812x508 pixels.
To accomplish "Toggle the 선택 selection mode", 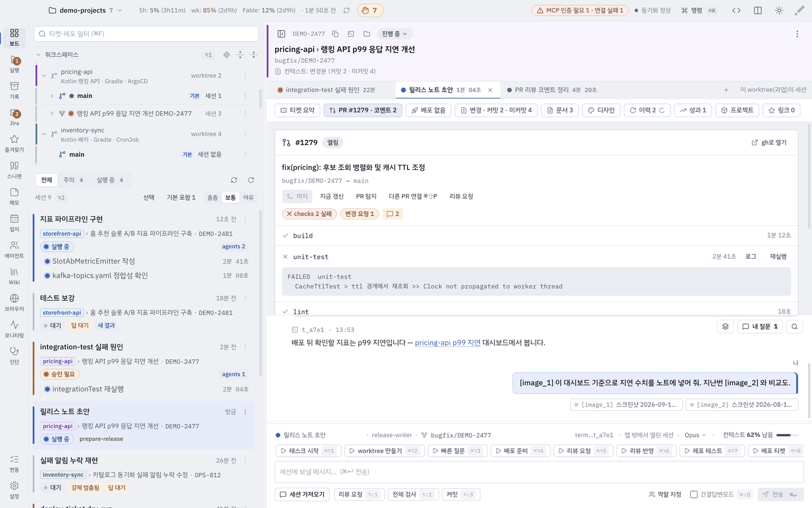I will (x=149, y=198).
